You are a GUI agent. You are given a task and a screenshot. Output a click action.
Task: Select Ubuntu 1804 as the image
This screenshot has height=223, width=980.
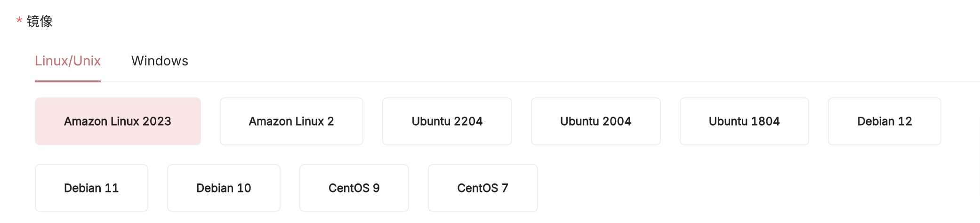tap(744, 121)
